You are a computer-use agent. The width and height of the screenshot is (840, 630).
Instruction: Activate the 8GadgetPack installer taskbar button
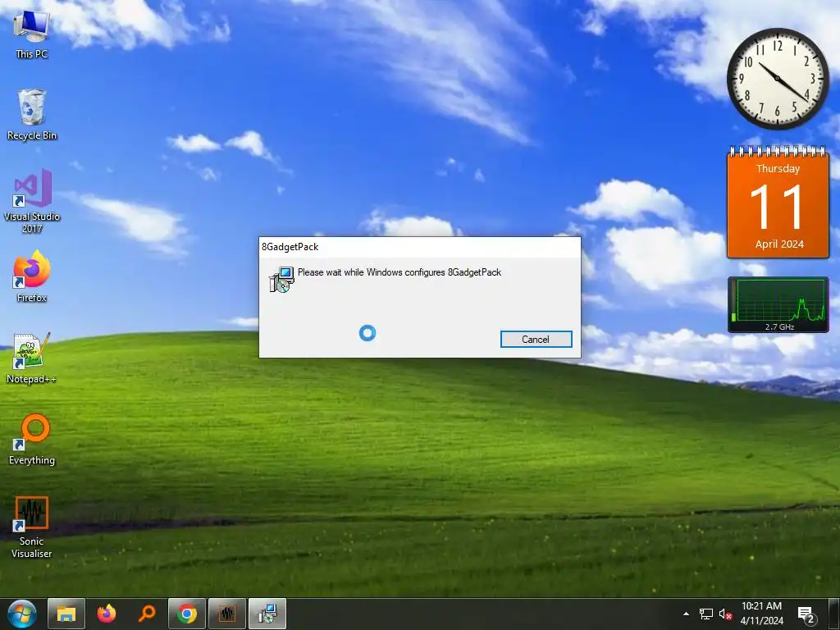(x=267, y=614)
